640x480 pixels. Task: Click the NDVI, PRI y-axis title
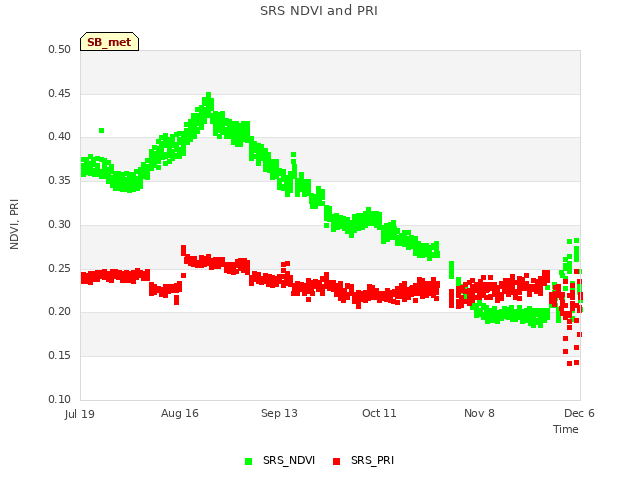(x=14, y=224)
